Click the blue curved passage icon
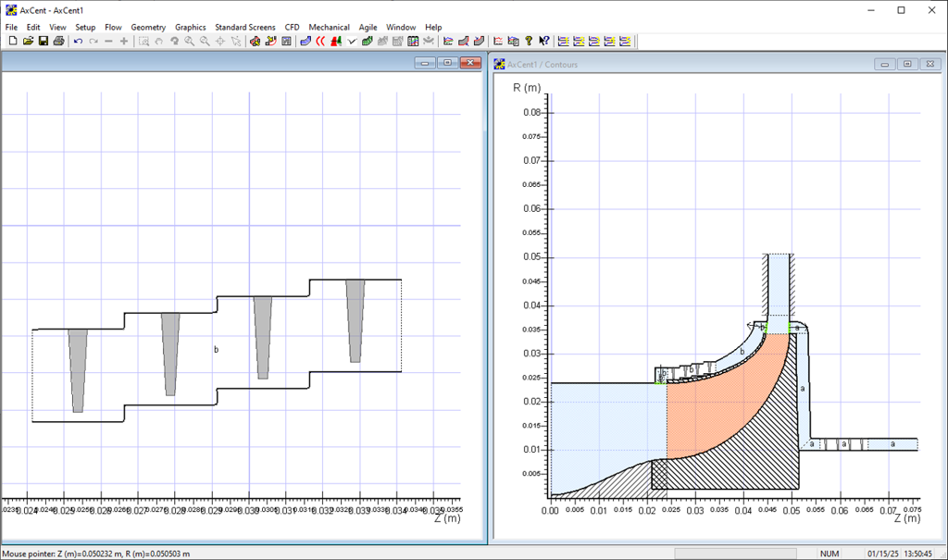Screen dimensions: 948x560 [305, 41]
